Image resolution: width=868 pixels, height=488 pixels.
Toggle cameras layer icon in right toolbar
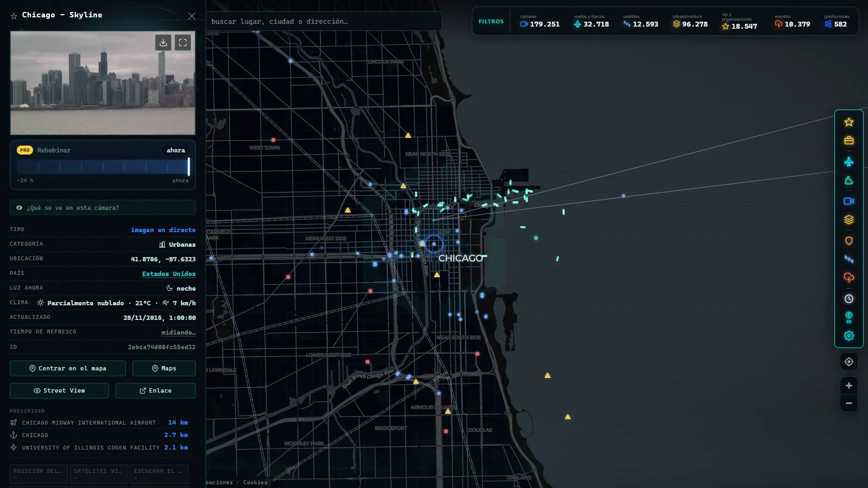(x=848, y=201)
